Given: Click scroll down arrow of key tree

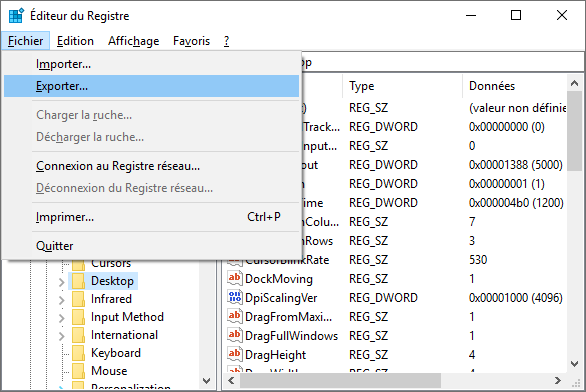Looking at the screenshot, I should [206, 381].
